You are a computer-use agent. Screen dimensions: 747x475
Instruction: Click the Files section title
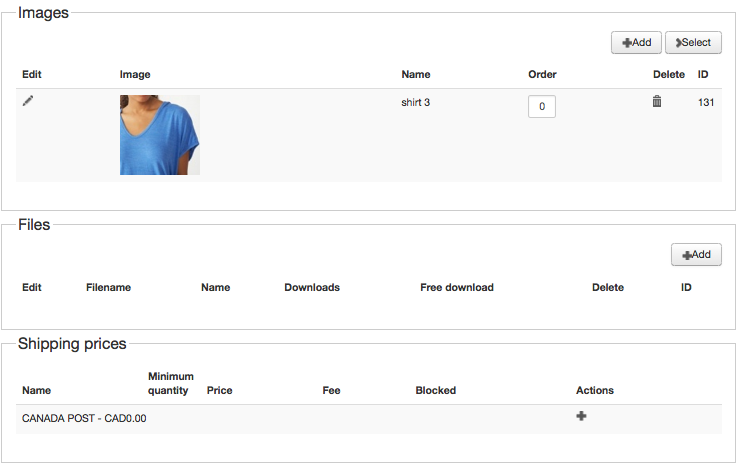click(x=34, y=224)
